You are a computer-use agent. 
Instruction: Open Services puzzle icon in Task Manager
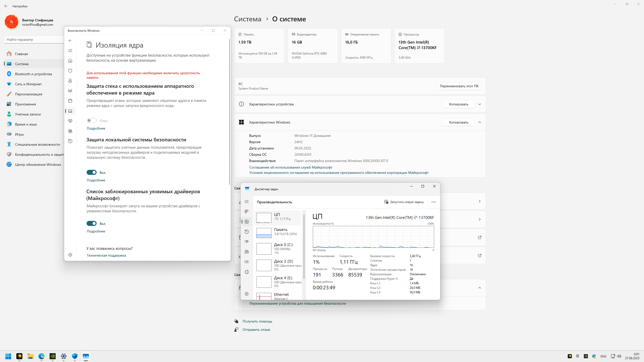point(247,272)
